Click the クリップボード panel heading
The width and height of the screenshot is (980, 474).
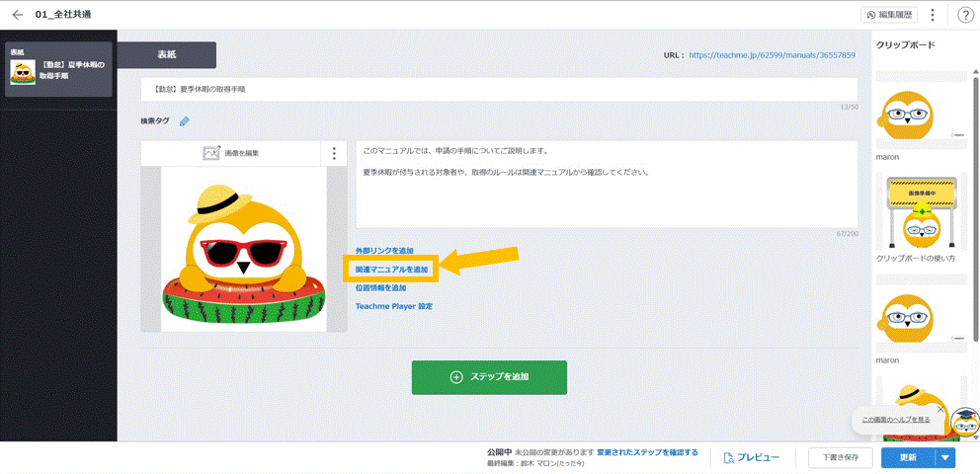click(906, 45)
